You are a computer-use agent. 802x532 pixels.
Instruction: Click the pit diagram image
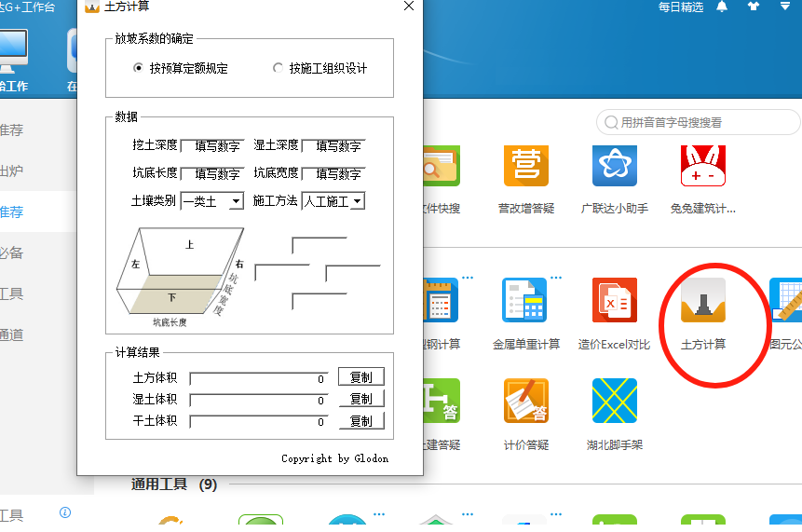[x=181, y=277]
